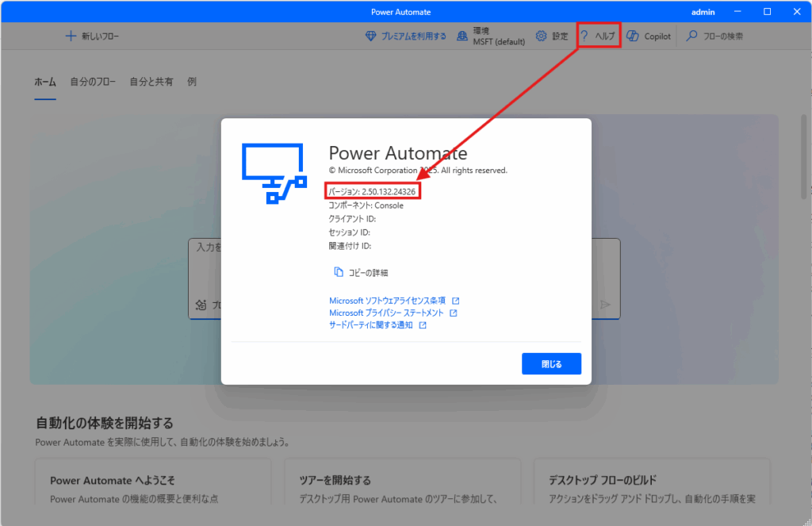Click the コピーの詳細 button label

point(368,273)
